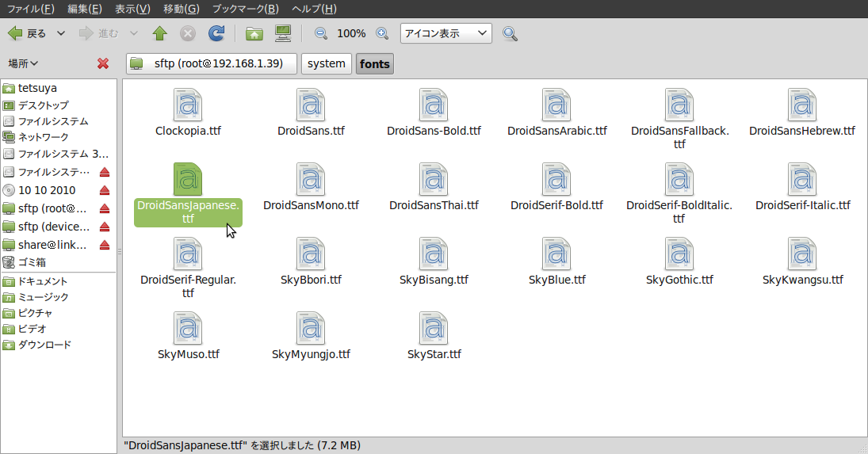Select DroidSansArabic.ttf font file icon
The width and height of the screenshot is (868, 454).
point(557,105)
